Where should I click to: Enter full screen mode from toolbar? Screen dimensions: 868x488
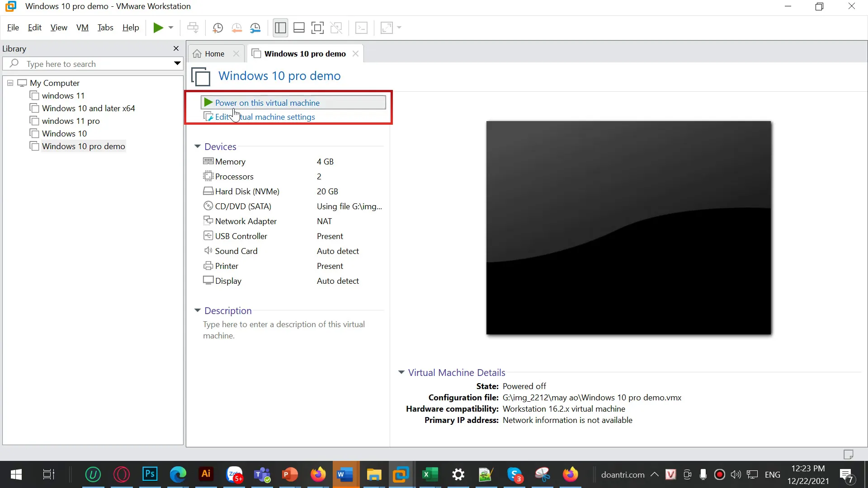317,28
